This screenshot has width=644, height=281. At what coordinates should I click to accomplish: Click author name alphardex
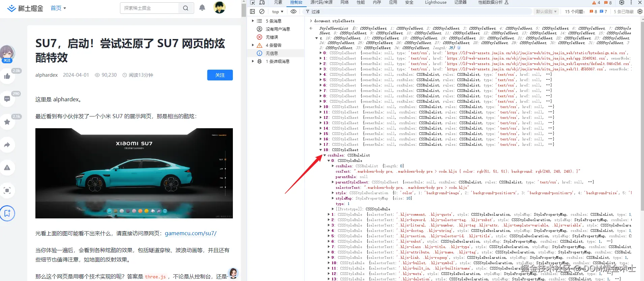click(47, 75)
